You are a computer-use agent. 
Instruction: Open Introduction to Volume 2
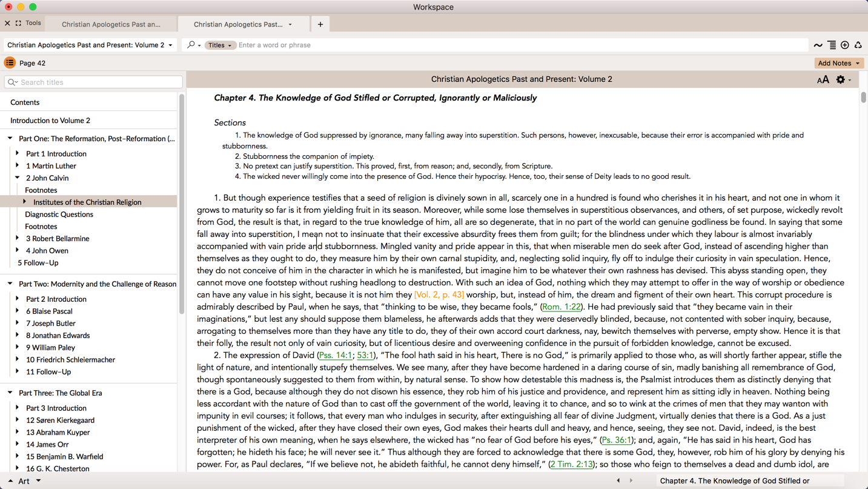[x=50, y=121]
